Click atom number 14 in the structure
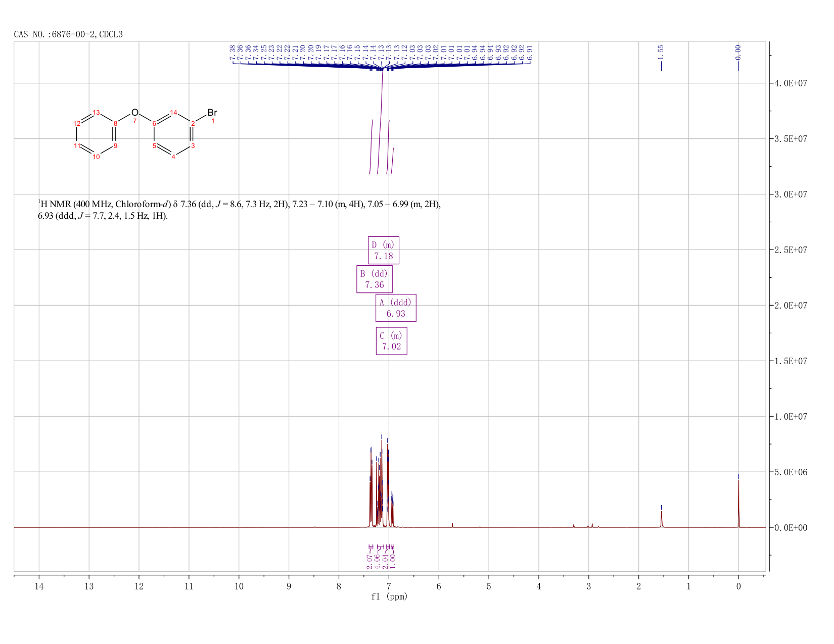 click(x=173, y=112)
